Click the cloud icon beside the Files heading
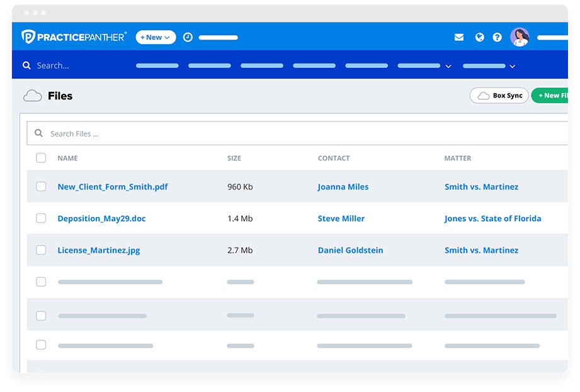580x392 pixels. click(32, 95)
